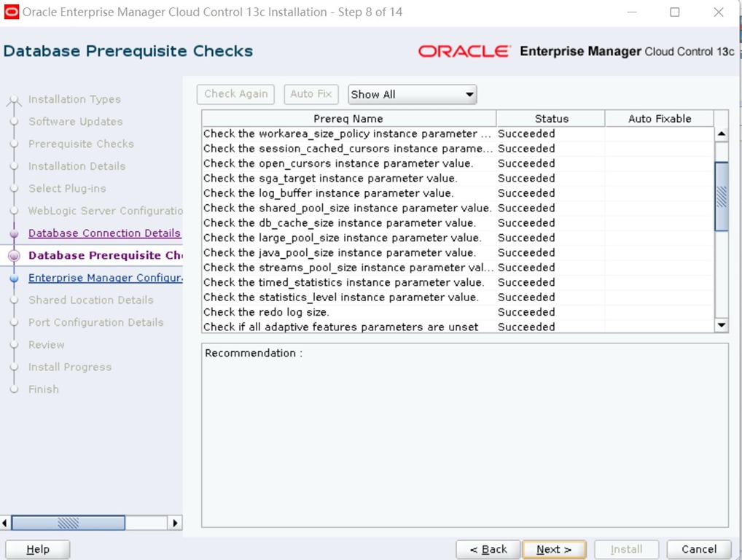
Task: Select the Check the redo log size row
Action: pos(458,312)
